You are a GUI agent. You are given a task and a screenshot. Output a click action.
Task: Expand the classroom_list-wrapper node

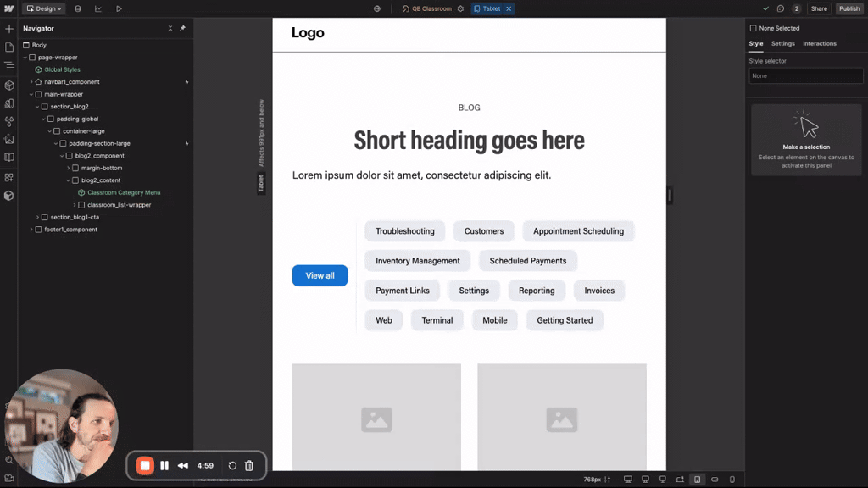(75, 205)
